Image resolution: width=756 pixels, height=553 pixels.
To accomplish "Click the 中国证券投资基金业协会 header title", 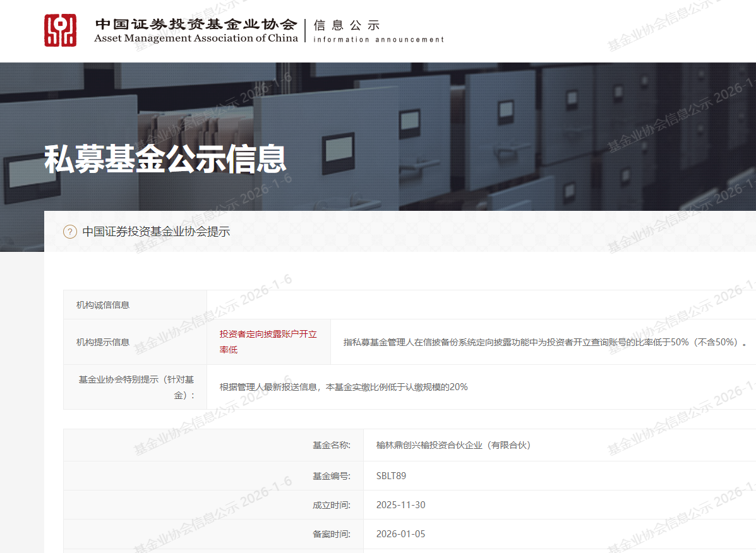I will pos(196,24).
